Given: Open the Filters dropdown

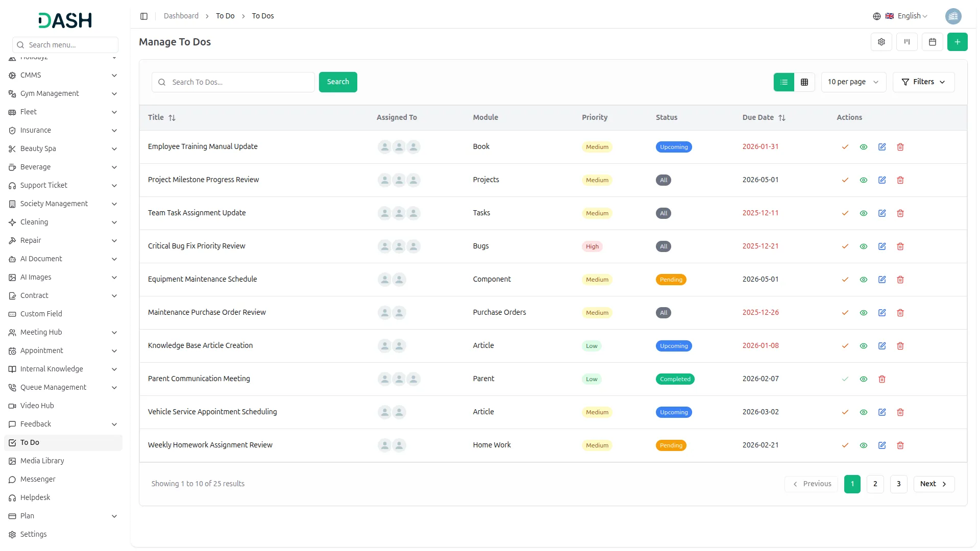Looking at the screenshot, I should (x=923, y=82).
